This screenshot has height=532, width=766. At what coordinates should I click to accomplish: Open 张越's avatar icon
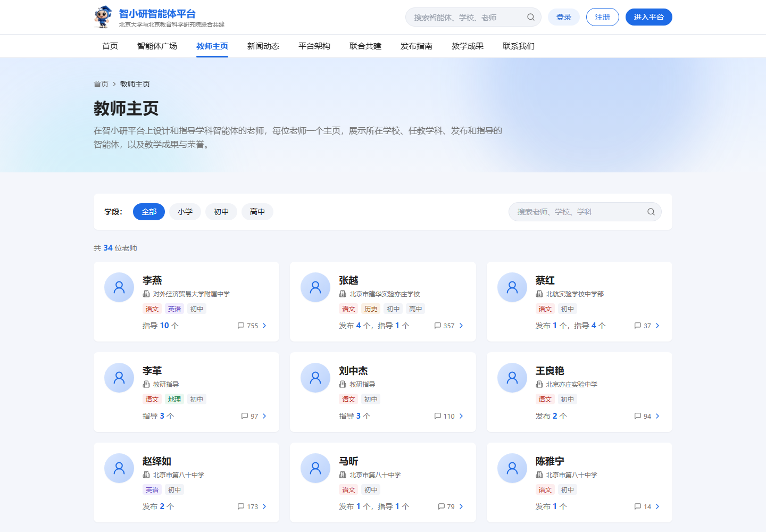tap(315, 287)
